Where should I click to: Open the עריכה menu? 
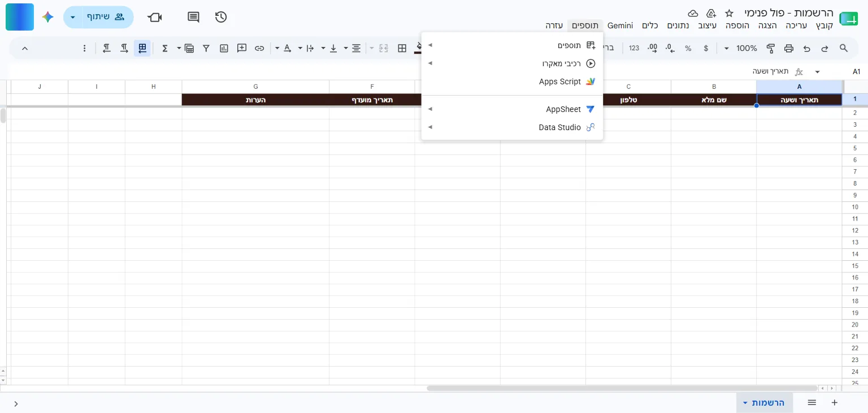click(796, 25)
